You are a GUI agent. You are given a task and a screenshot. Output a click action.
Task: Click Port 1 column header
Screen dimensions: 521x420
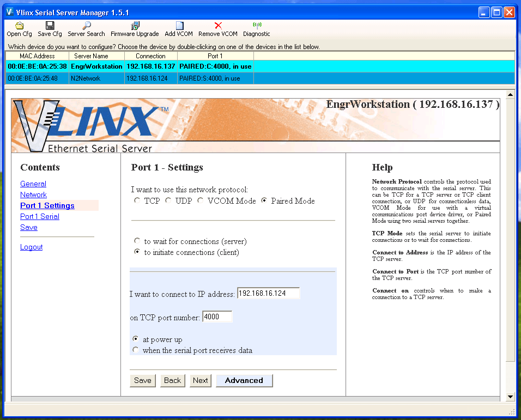(x=215, y=56)
